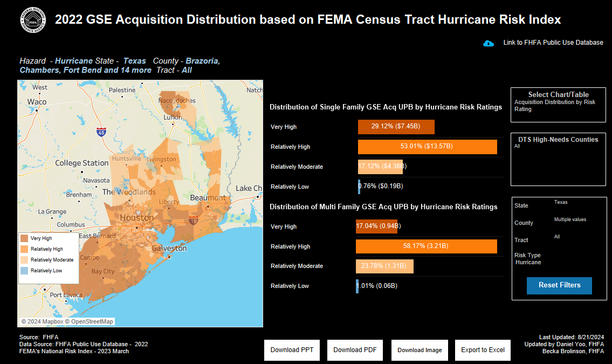Click the Nacogdoches label on the map
Viewport: 612px width, 364px height.
click(177, 101)
